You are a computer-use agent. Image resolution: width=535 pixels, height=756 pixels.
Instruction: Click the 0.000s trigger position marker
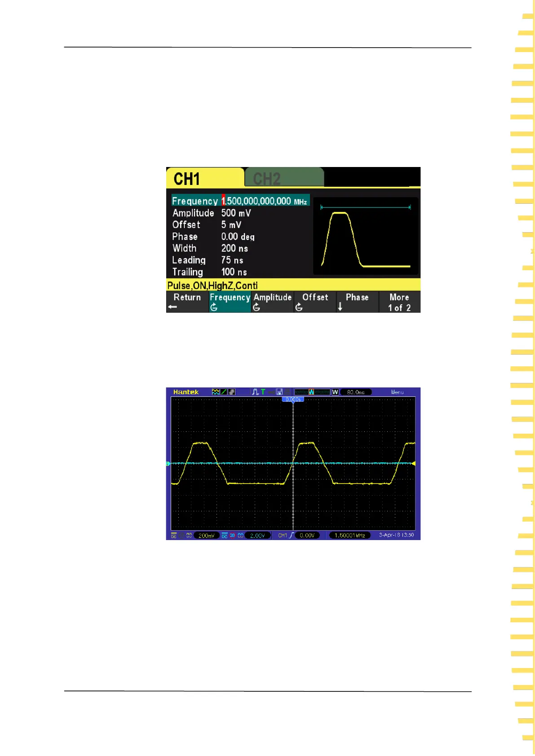tap(293, 399)
